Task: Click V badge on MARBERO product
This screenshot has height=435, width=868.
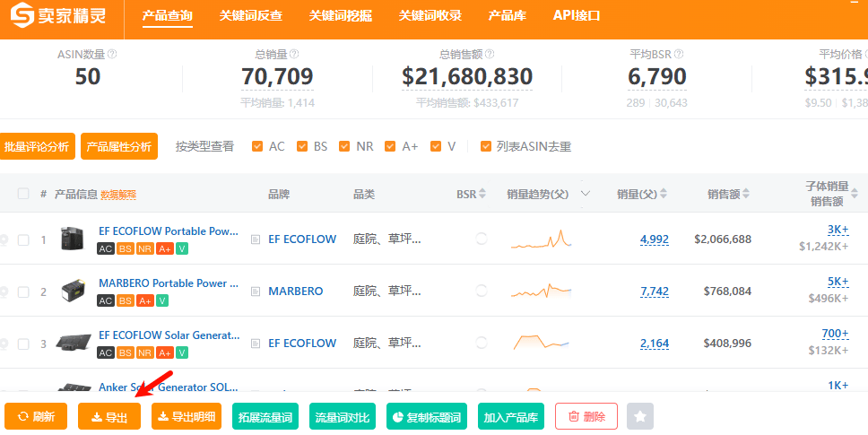Action: click(162, 300)
